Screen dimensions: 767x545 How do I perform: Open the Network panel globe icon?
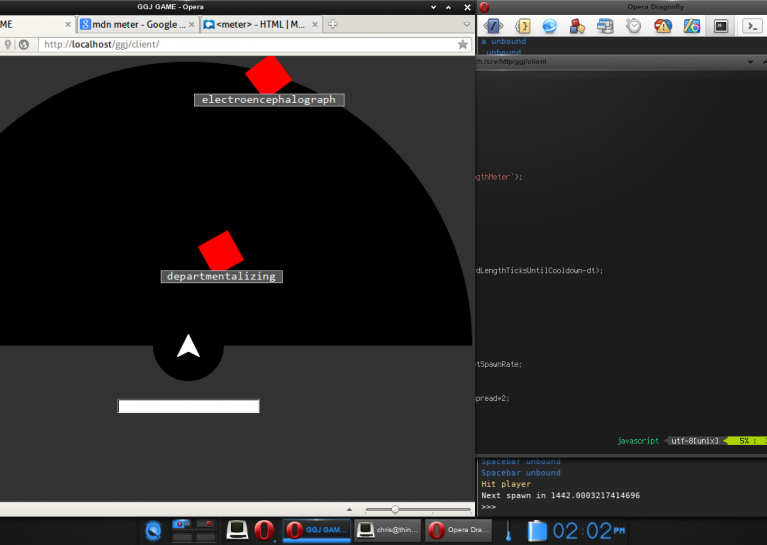coord(550,26)
